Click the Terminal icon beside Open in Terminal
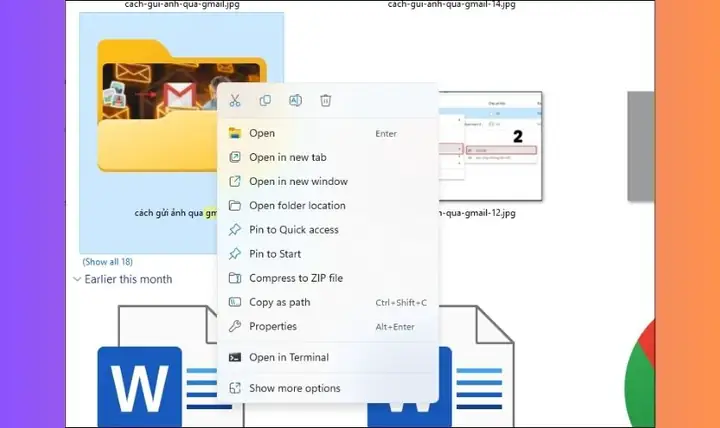This screenshot has height=428, width=720. tap(235, 357)
